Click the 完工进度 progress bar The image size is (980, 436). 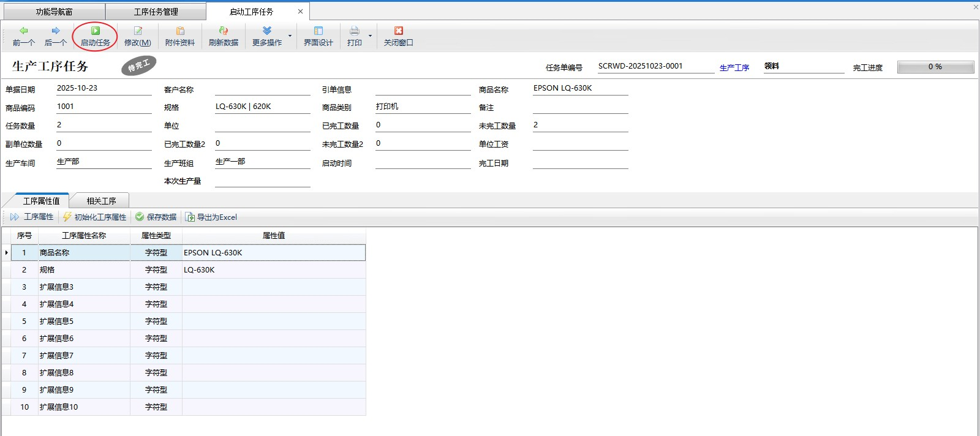pos(935,67)
